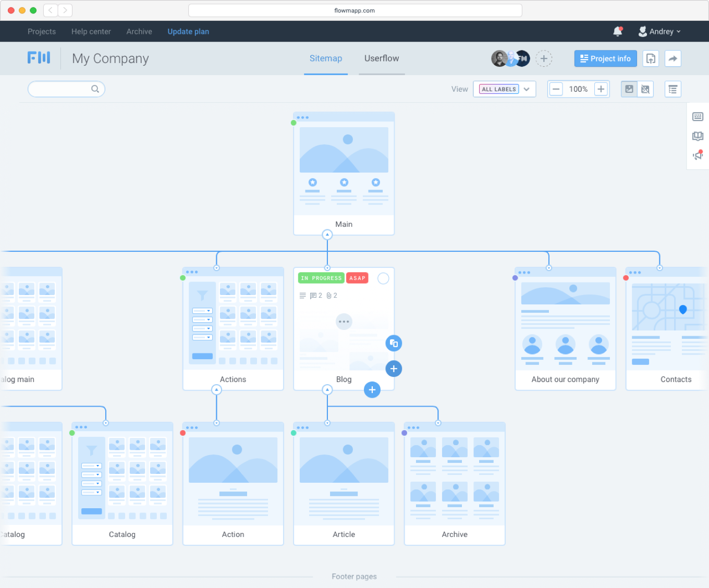The width and height of the screenshot is (709, 588).
Task: Click the green status dot on Main
Action: (294, 123)
